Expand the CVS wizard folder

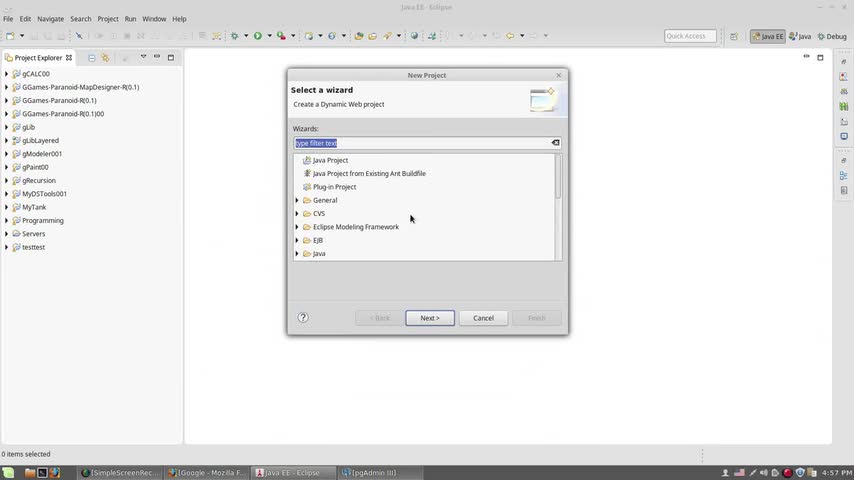coord(297,214)
